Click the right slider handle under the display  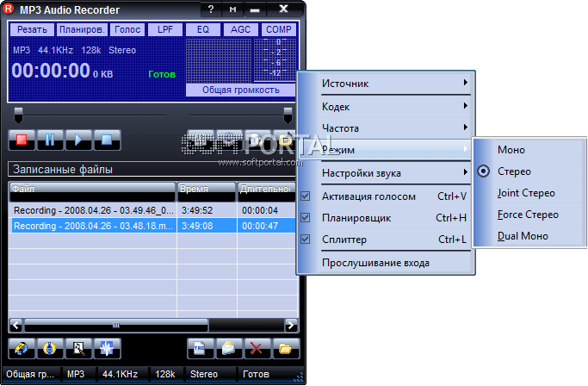(288, 115)
